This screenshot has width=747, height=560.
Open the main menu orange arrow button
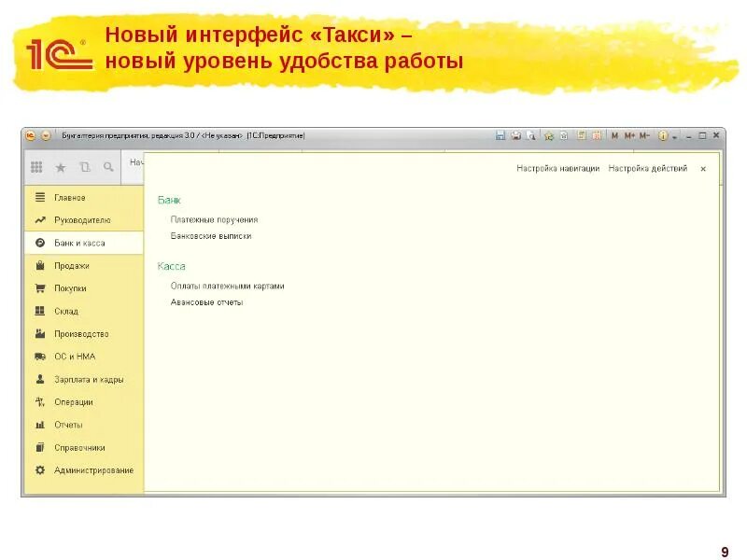(x=46, y=135)
